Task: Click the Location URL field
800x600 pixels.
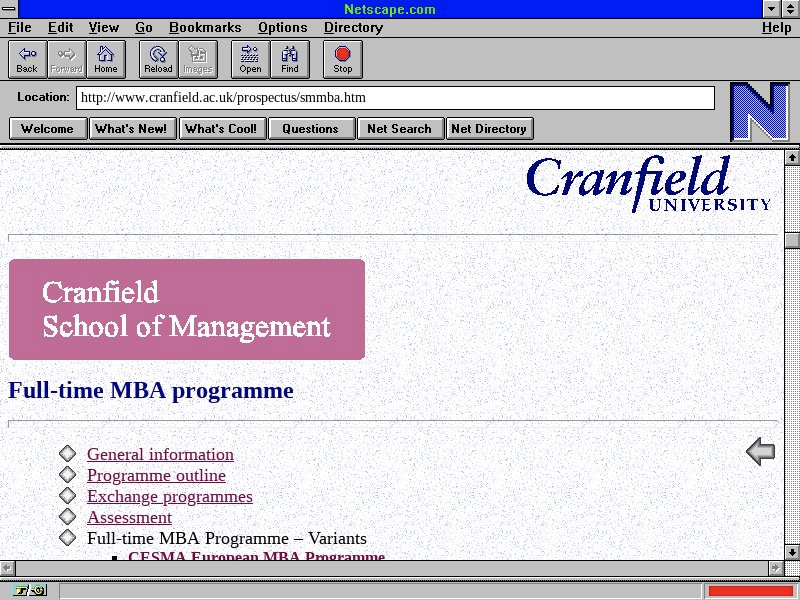Action: (395, 98)
